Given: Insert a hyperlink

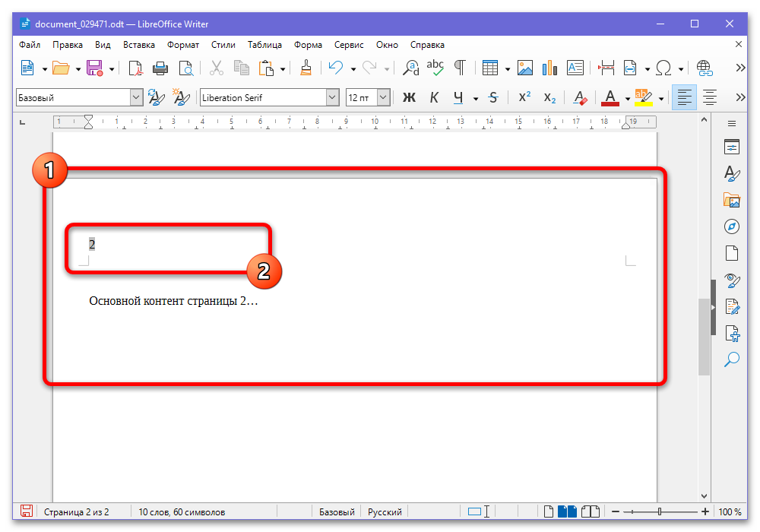Looking at the screenshot, I should click(705, 68).
